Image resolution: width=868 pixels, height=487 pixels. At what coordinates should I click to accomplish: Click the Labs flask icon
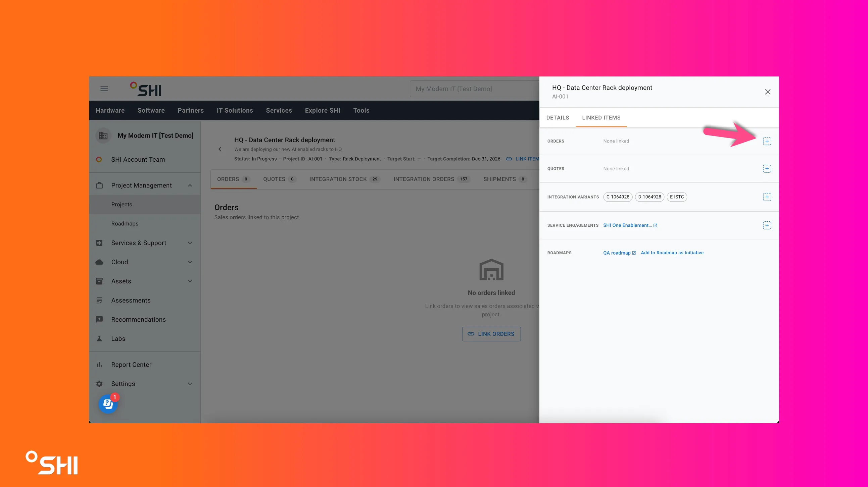[99, 338]
